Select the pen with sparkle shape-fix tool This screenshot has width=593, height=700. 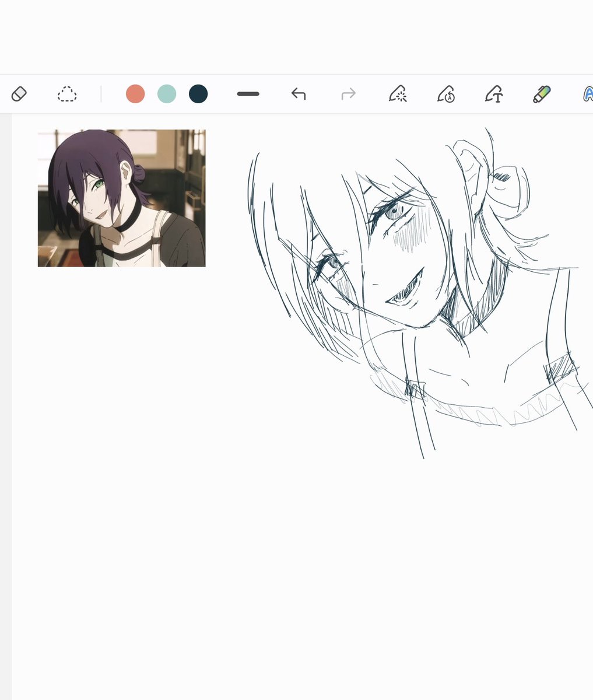pyautogui.click(x=398, y=94)
